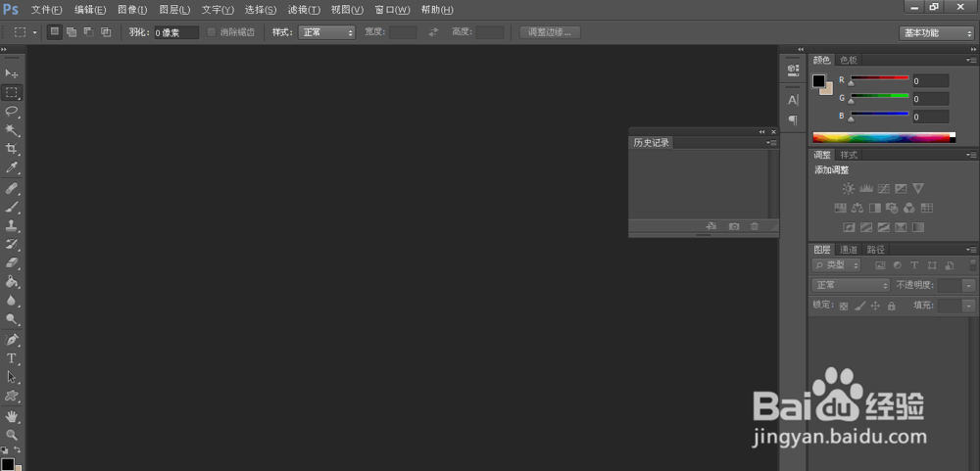Select the History Brush tool
This screenshot has width=980, height=471.
coord(11,244)
